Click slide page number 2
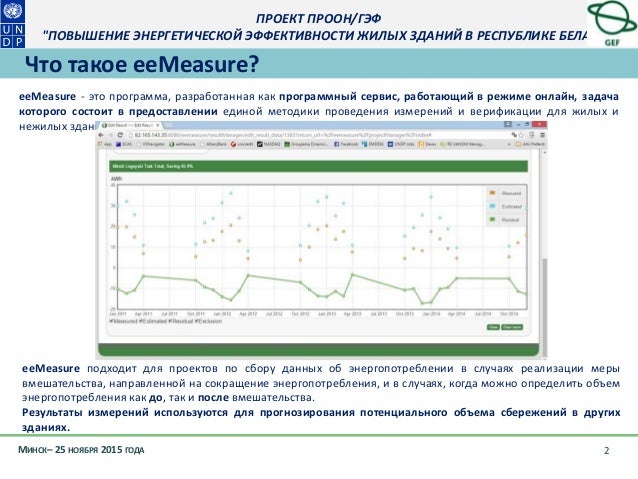 (606, 450)
